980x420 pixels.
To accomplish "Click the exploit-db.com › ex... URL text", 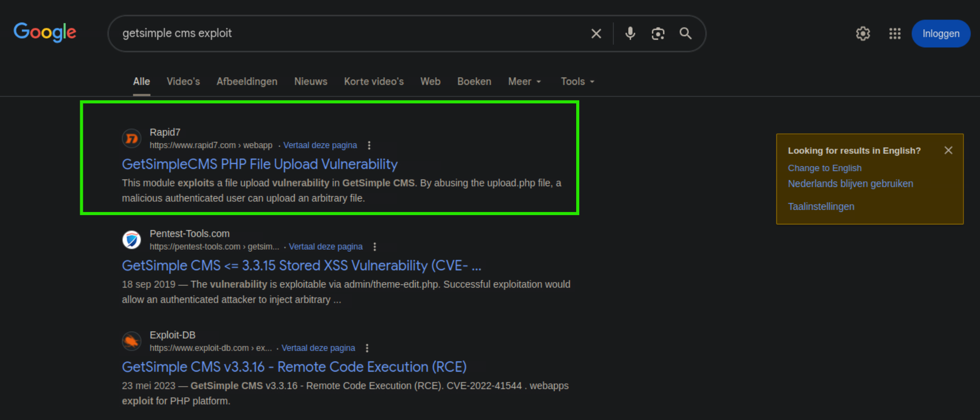I will coord(211,348).
